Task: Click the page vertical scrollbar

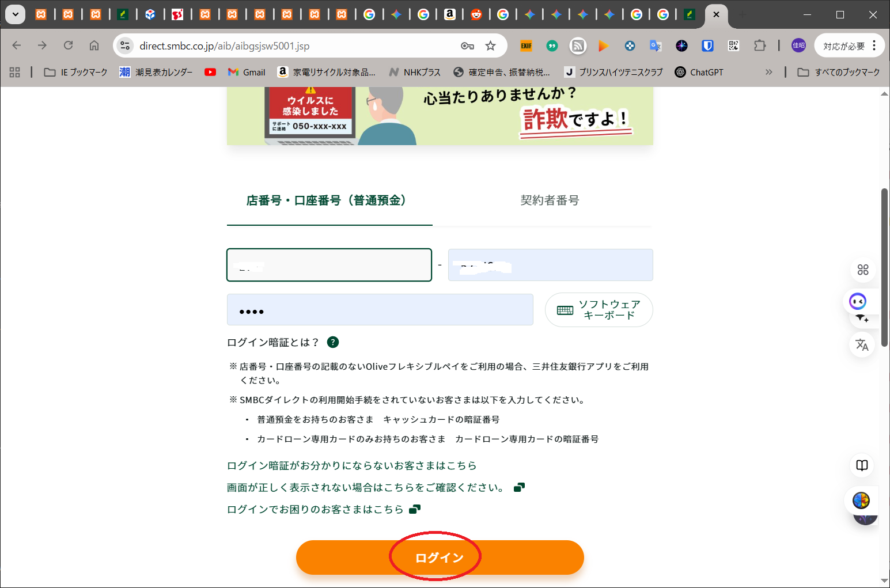Action: click(884, 265)
